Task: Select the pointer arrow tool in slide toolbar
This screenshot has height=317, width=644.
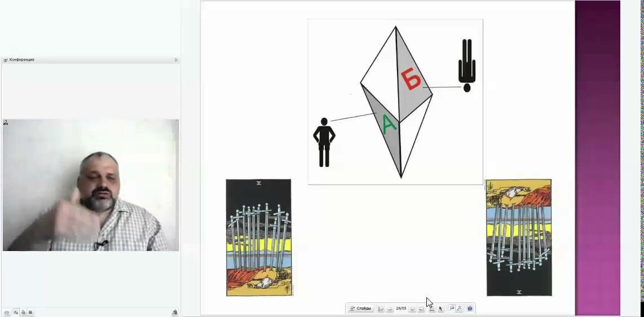Action: (440, 309)
